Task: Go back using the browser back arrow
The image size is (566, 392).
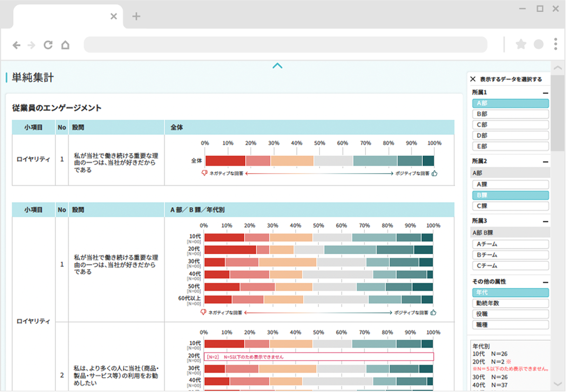Action: (x=16, y=45)
